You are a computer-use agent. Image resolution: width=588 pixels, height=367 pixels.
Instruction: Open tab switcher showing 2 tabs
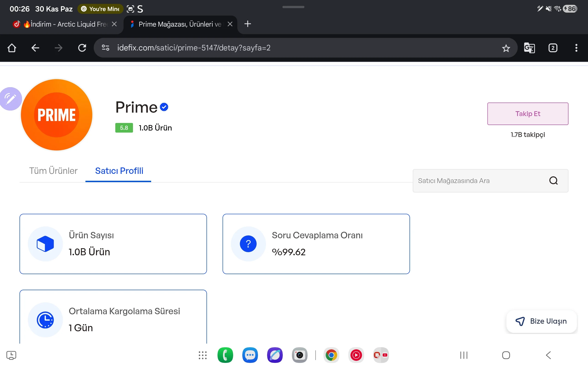[x=553, y=48]
